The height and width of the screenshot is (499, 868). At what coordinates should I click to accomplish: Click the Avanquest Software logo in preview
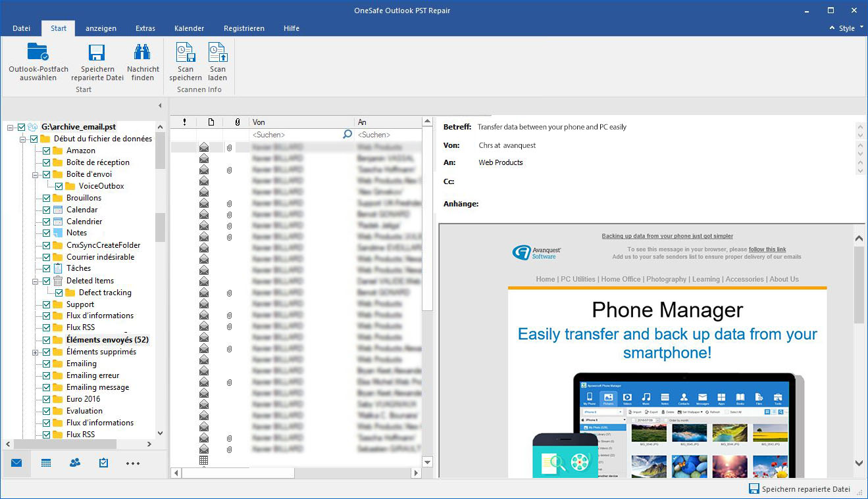click(x=536, y=252)
